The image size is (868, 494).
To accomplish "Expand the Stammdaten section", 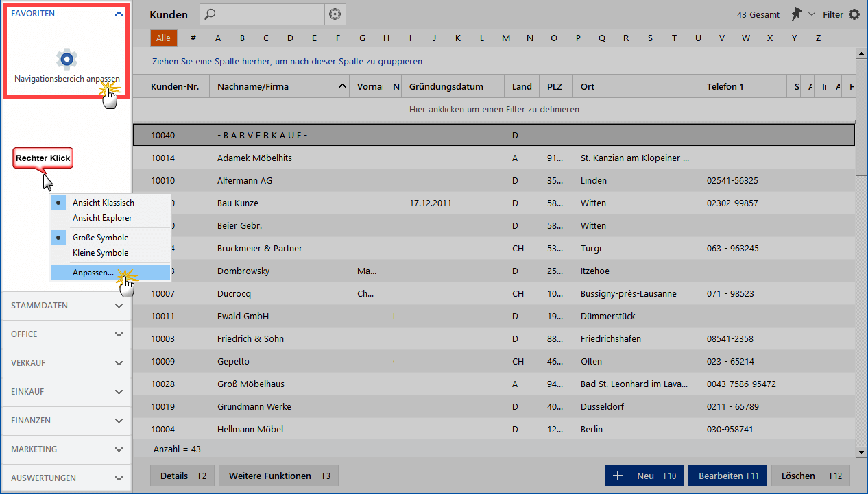I will pos(66,306).
